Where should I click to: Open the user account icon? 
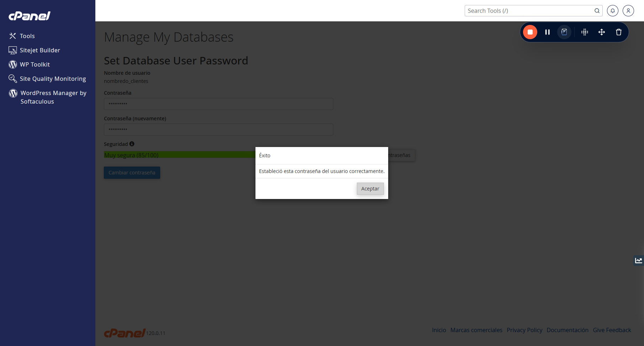(x=628, y=11)
